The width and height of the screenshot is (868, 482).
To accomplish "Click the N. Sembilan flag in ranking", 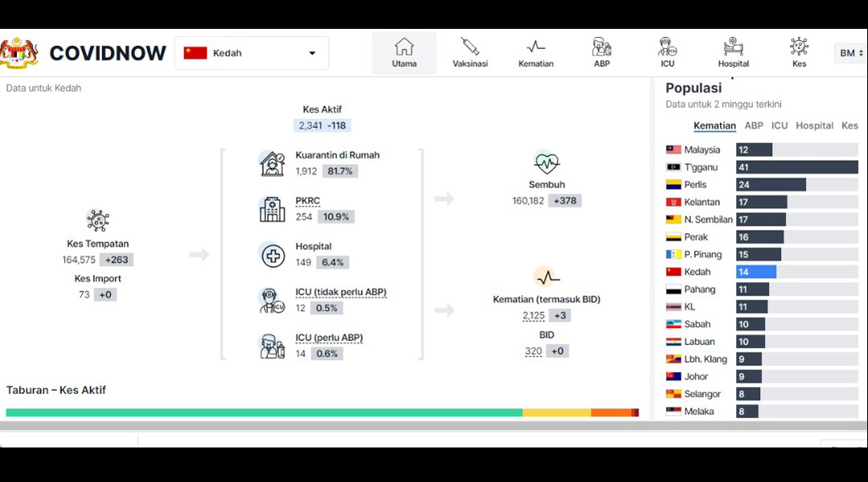I will 674,219.
